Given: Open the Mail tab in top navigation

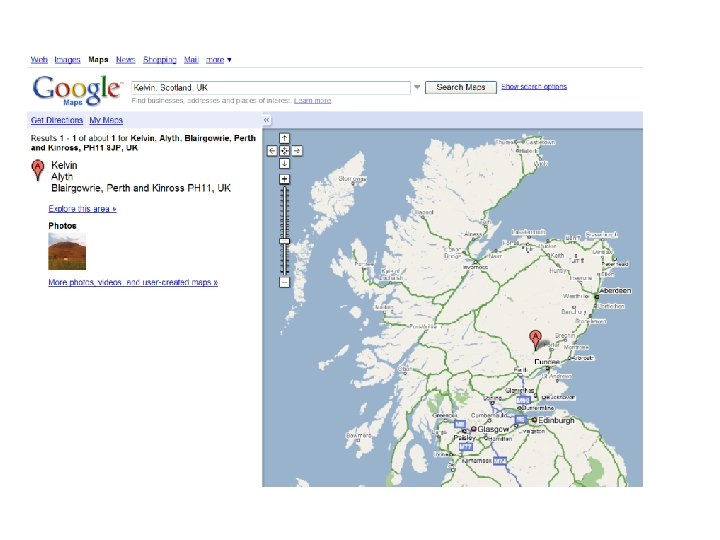Looking at the screenshot, I should click(x=191, y=60).
